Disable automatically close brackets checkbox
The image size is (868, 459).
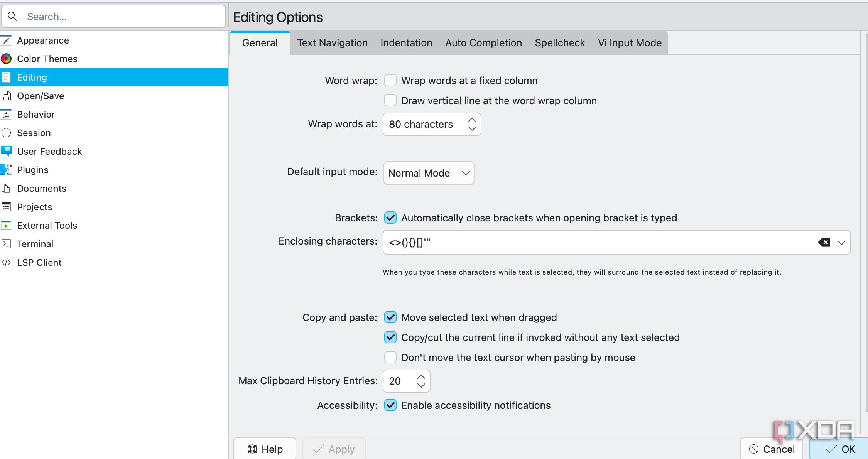click(x=390, y=218)
